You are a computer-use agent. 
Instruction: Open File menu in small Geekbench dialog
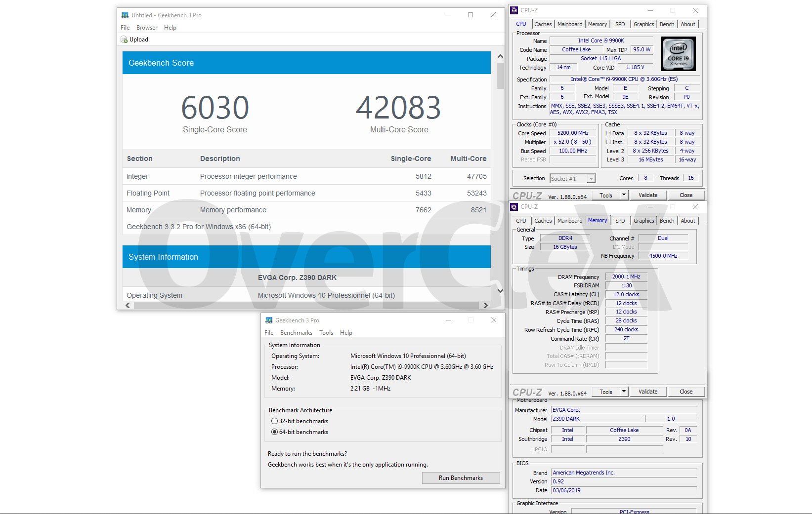pyautogui.click(x=269, y=333)
